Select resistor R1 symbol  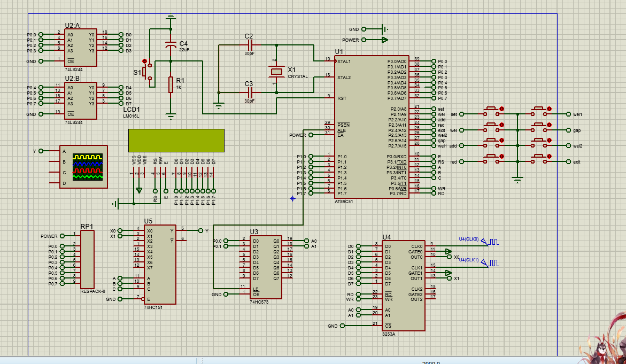click(171, 85)
